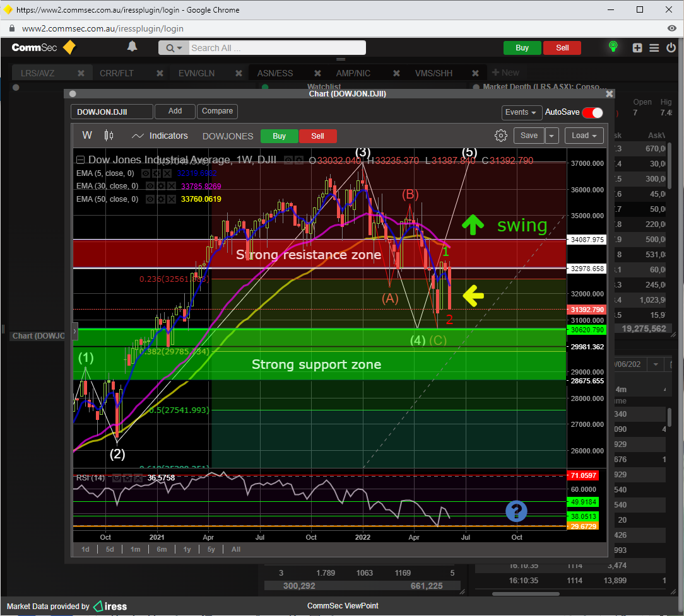Screen dimensions: 684x616
Task: Click Buy in the chart toolbar
Action: point(279,136)
